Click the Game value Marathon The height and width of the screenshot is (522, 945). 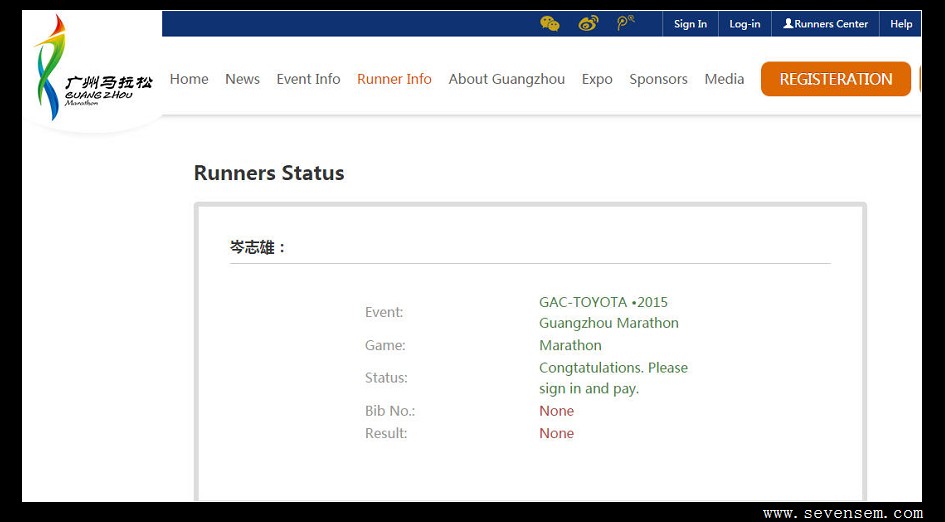tap(570, 345)
